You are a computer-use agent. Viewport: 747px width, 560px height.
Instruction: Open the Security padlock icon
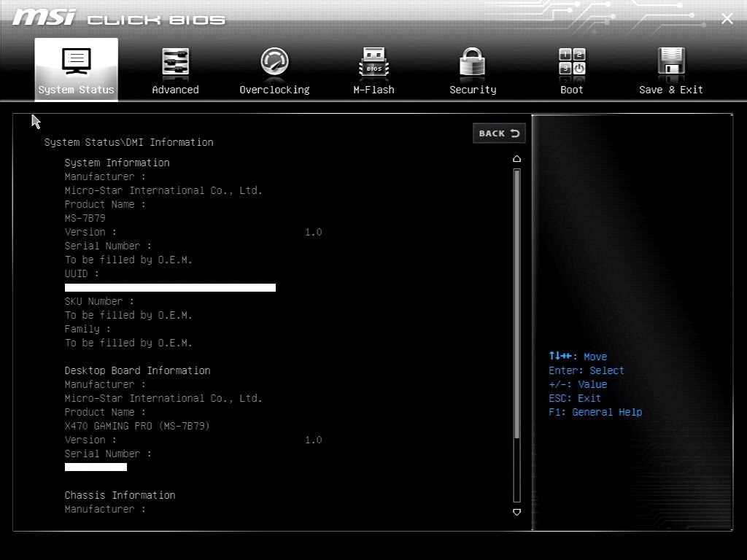(x=473, y=61)
